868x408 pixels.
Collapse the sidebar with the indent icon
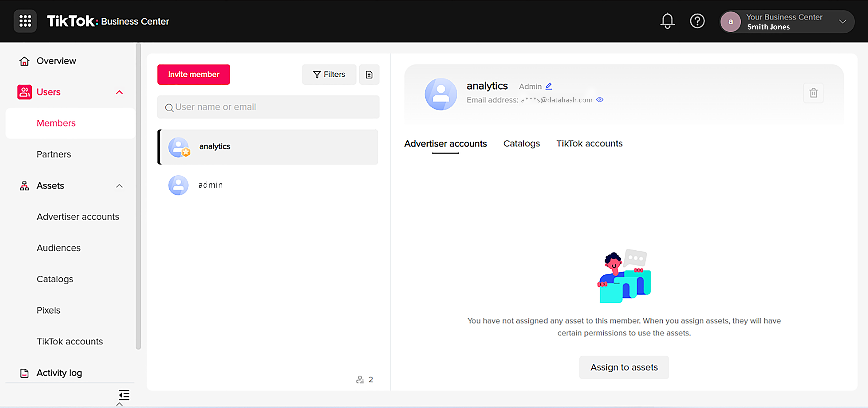[x=124, y=395]
